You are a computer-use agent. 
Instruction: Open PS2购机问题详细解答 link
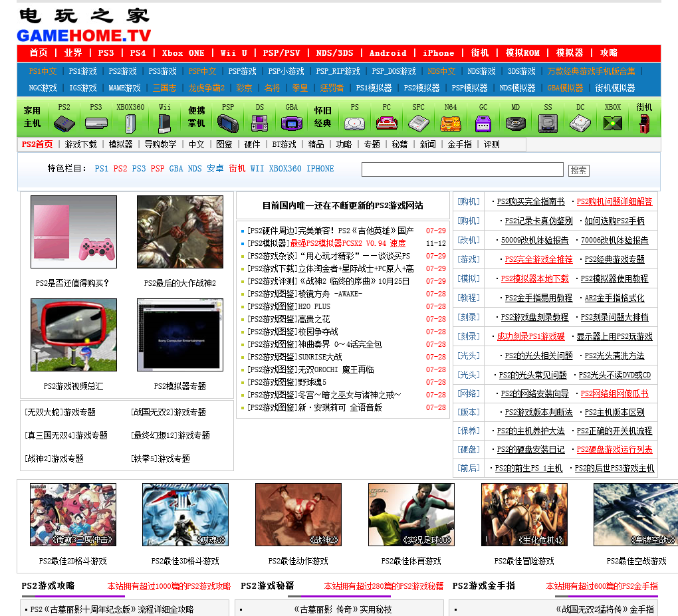(614, 202)
